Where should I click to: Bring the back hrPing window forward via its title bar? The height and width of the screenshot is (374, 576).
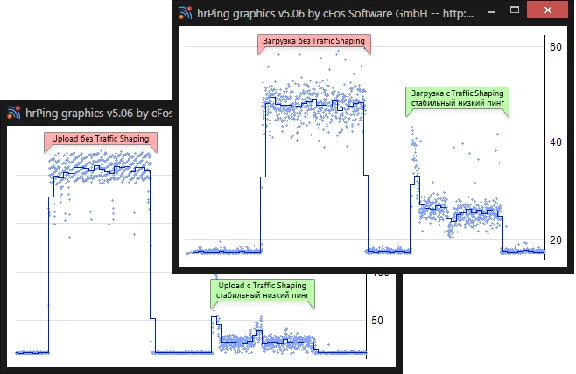98,112
